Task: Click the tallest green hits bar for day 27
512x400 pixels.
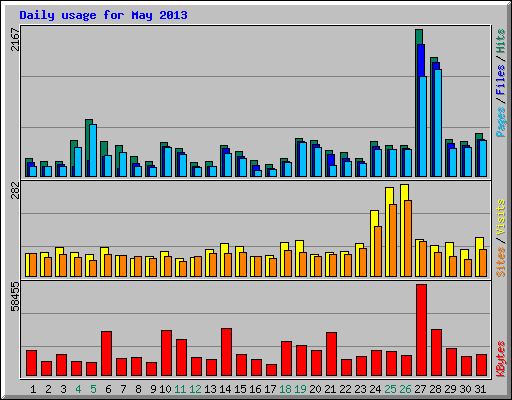Action: click(x=419, y=37)
